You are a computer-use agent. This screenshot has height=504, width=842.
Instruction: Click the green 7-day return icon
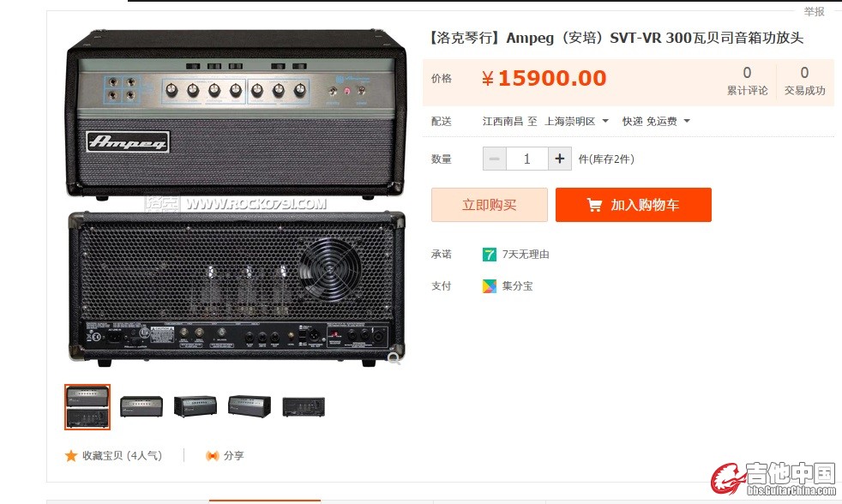(x=490, y=255)
